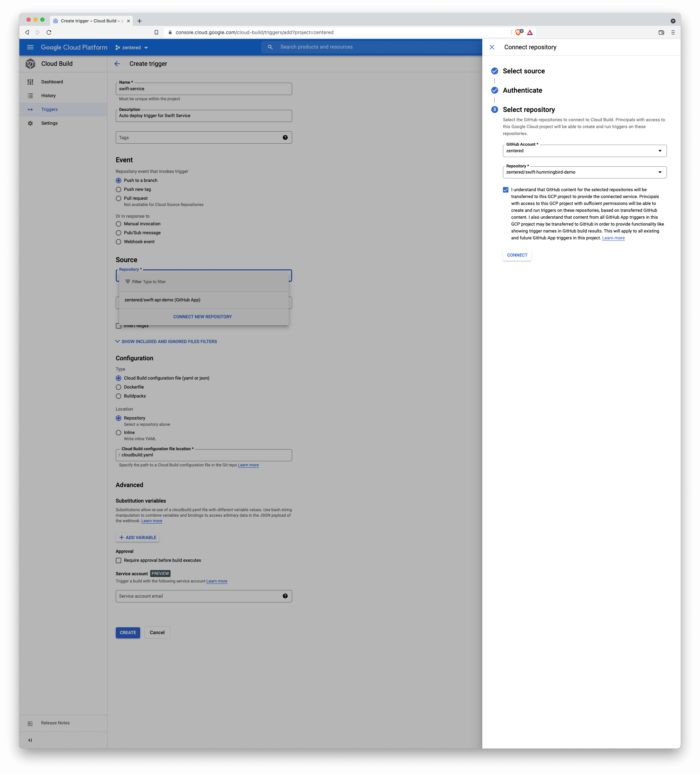Click the Cloud Build Settings icon

point(30,123)
